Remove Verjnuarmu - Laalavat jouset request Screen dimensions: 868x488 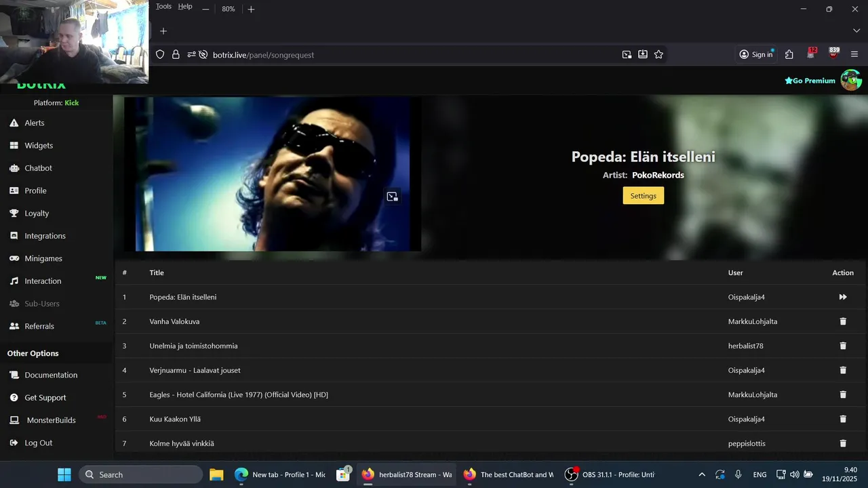point(843,370)
